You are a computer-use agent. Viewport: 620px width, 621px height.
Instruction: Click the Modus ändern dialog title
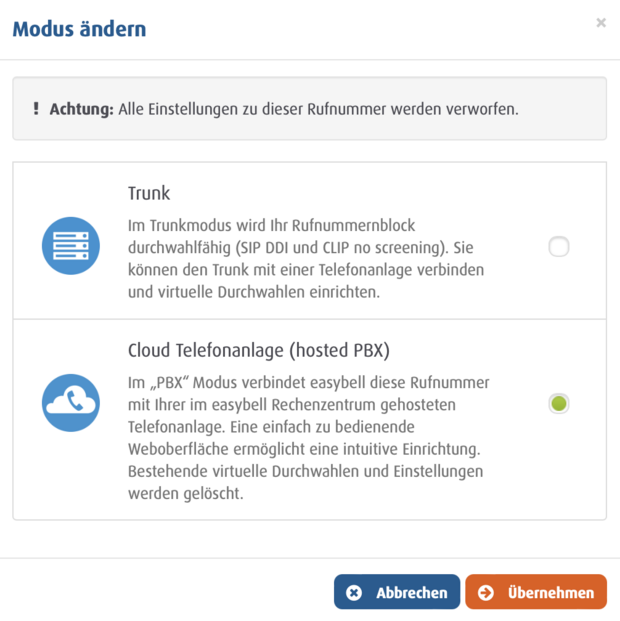click(79, 28)
